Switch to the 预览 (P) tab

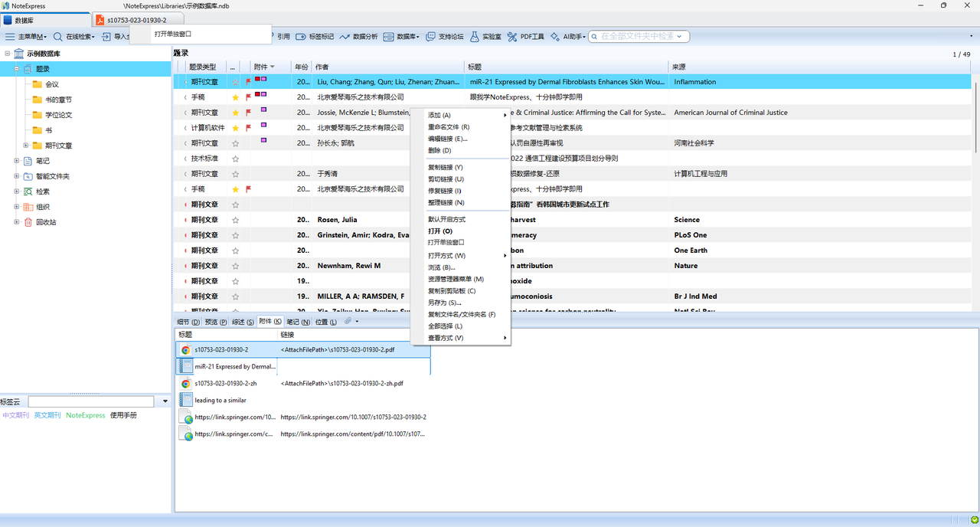point(216,322)
